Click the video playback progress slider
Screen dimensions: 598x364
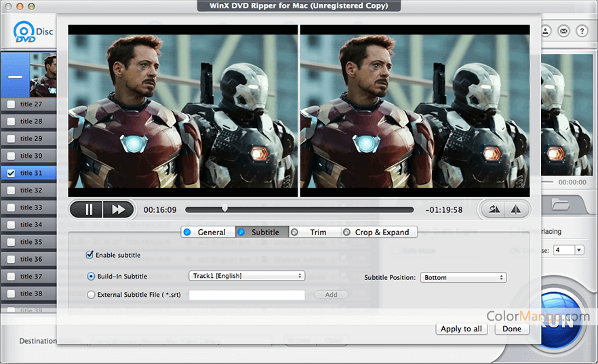point(299,209)
